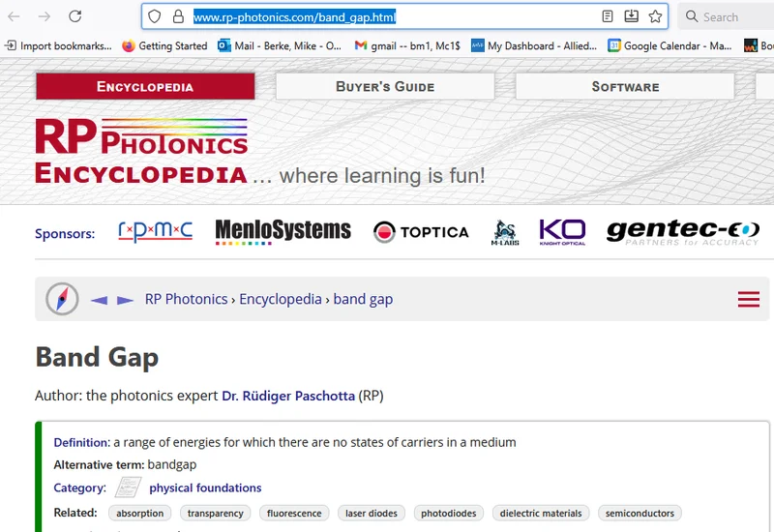Visit the TOPTICA sponsor logo

tap(421, 232)
